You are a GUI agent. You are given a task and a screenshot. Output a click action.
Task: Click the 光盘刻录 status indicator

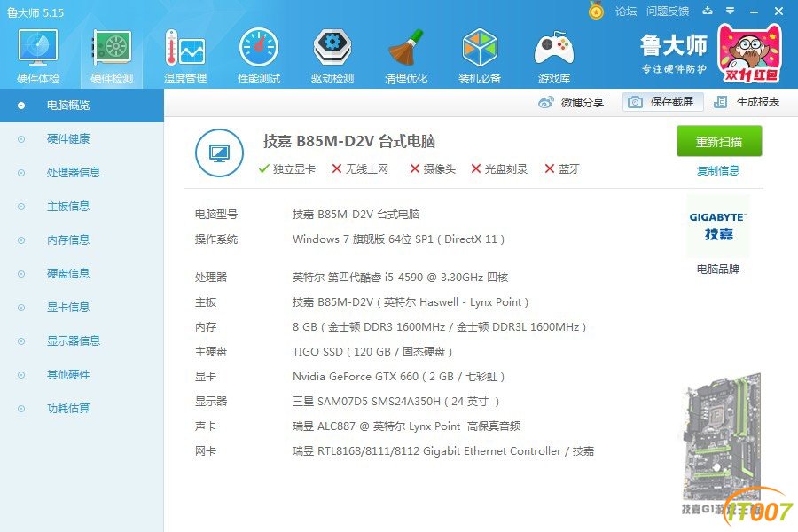499,169
